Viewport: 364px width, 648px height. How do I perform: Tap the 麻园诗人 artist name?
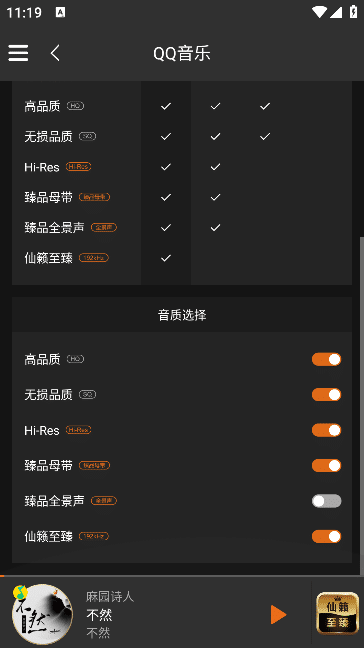110,596
